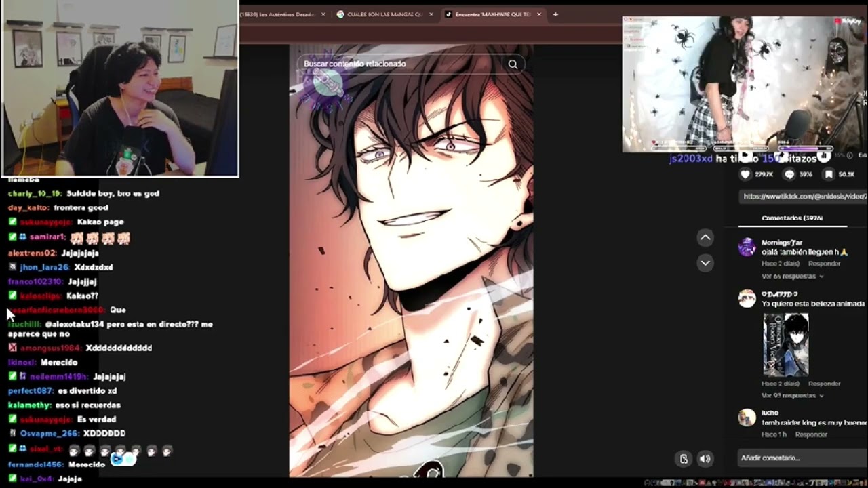Click @alexotaku134 mention in chat message
Screen dimensions: 868x488
point(75,324)
